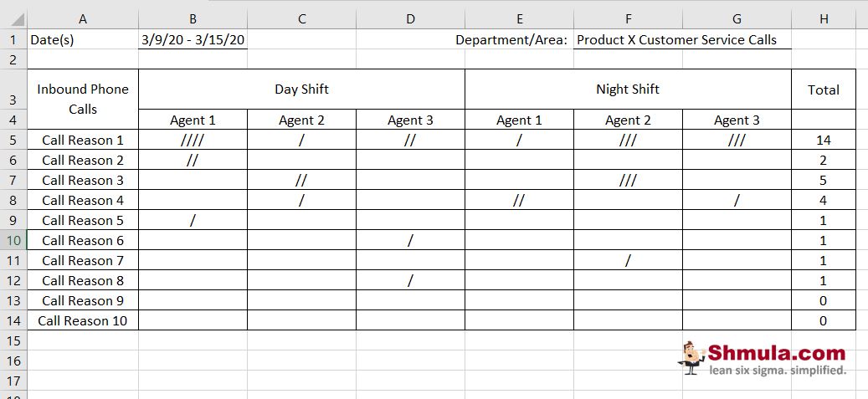Click the date range cell 3/9/20 - 3/15/20

pos(193,39)
